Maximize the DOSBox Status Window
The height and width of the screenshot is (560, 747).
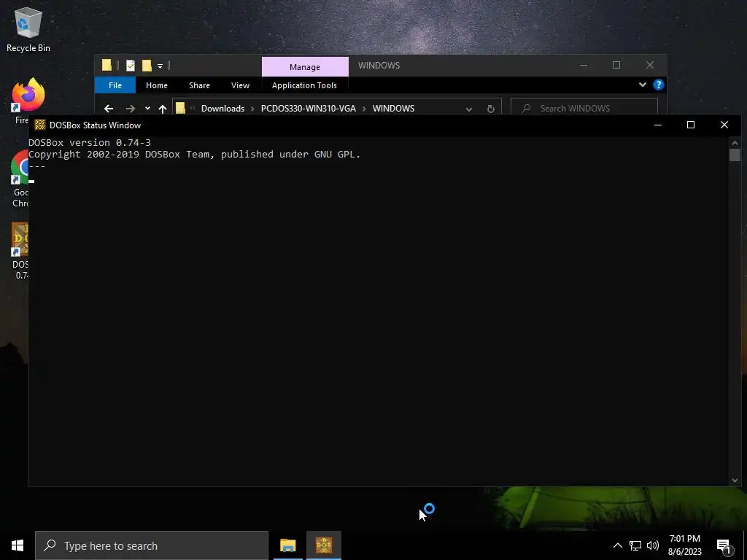(x=691, y=125)
